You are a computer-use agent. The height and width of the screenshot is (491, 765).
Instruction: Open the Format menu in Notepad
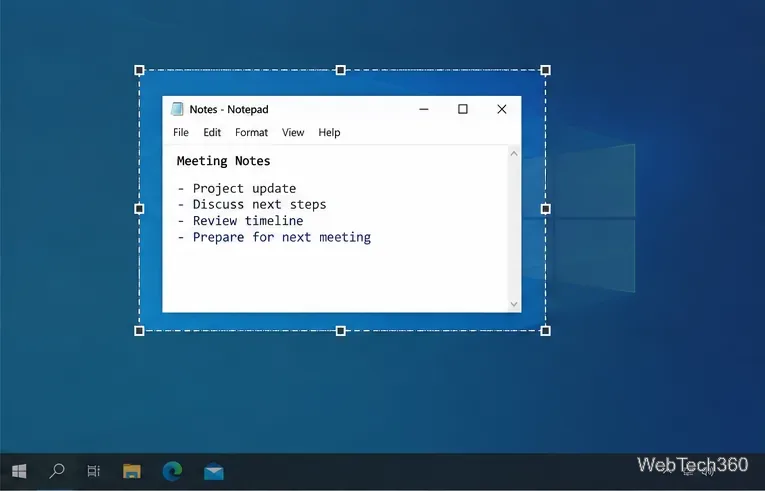[x=251, y=132]
